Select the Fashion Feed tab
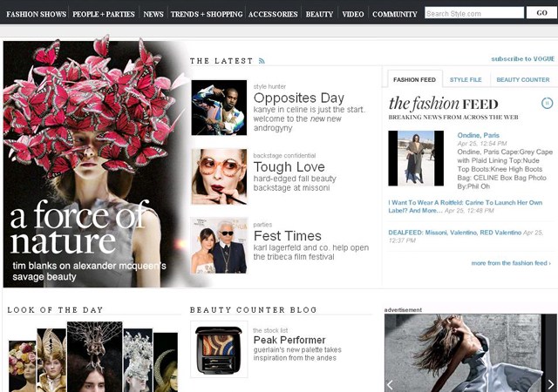The width and height of the screenshot is (558, 392). [x=414, y=79]
